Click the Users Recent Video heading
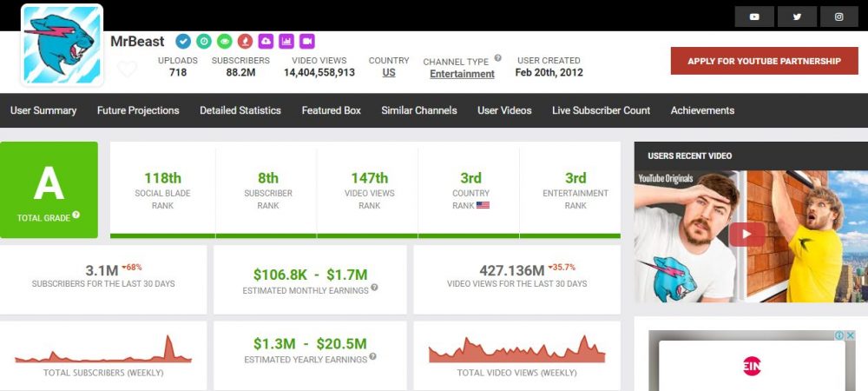Viewport: 868px width, 391px height. click(x=690, y=156)
